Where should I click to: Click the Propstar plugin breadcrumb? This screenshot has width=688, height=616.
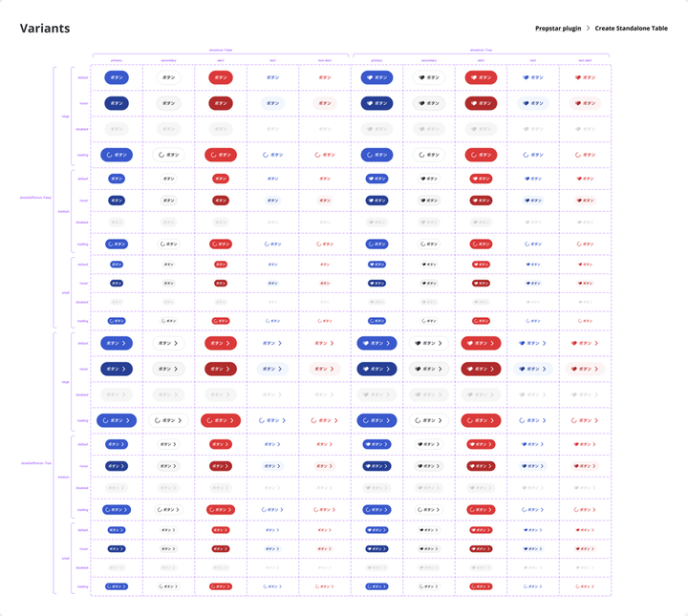(x=558, y=29)
